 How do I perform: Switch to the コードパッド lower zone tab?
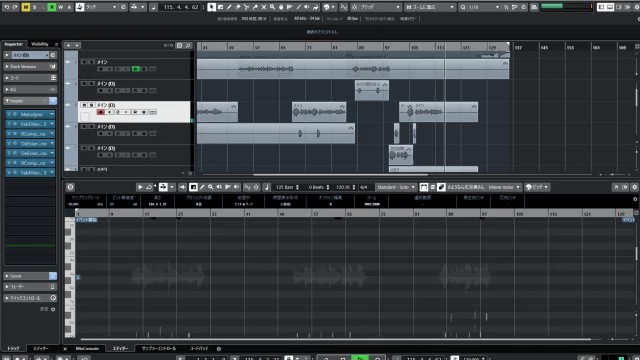click(199, 349)
